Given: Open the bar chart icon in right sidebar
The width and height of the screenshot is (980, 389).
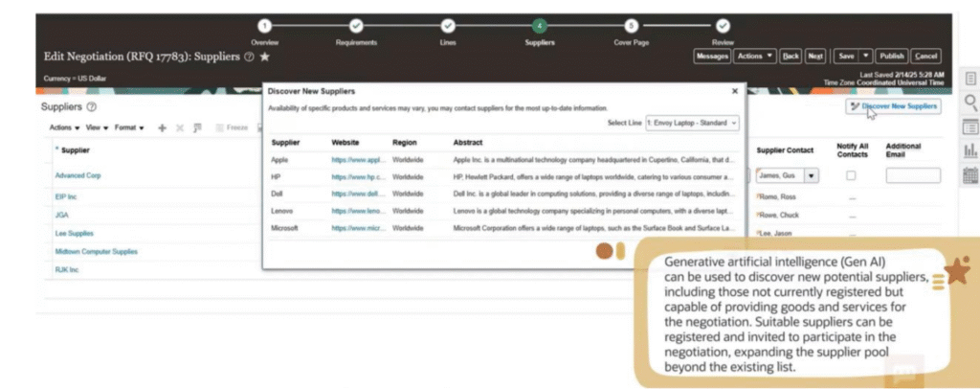Looking at the screenshot, I should point(970,150).
